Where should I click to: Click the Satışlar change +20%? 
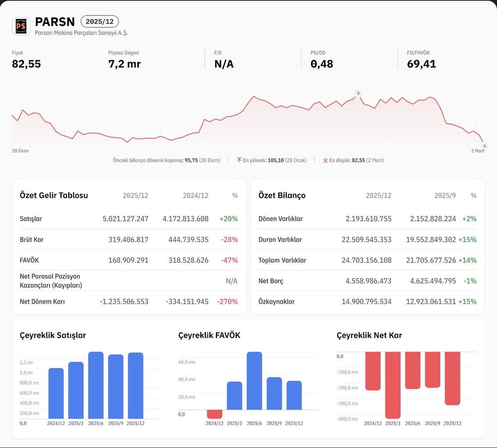coord(229,219)
